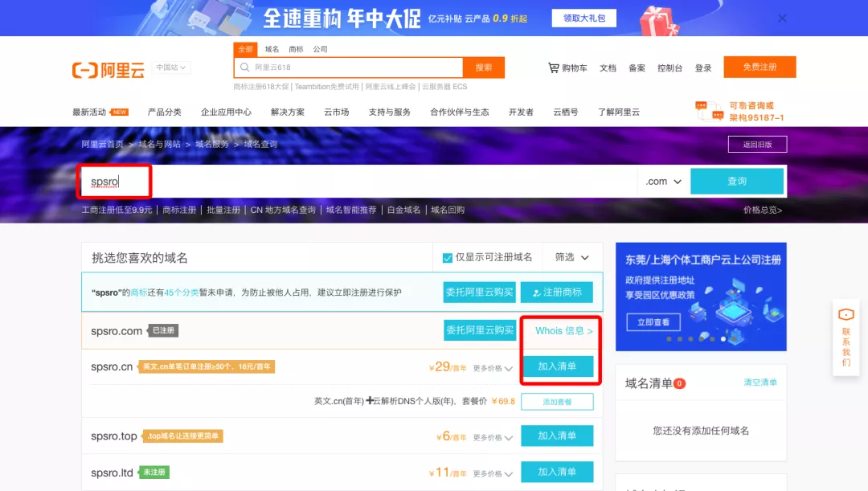Expand 更多价格 for spsro.cn

click(x=493, y=368)
